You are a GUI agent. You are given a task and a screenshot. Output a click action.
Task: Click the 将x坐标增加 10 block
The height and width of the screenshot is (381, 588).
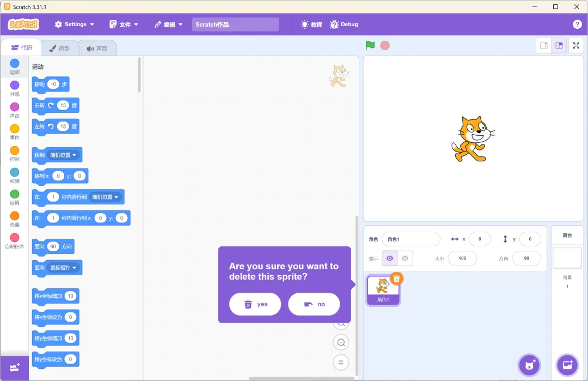click(56, 296)
